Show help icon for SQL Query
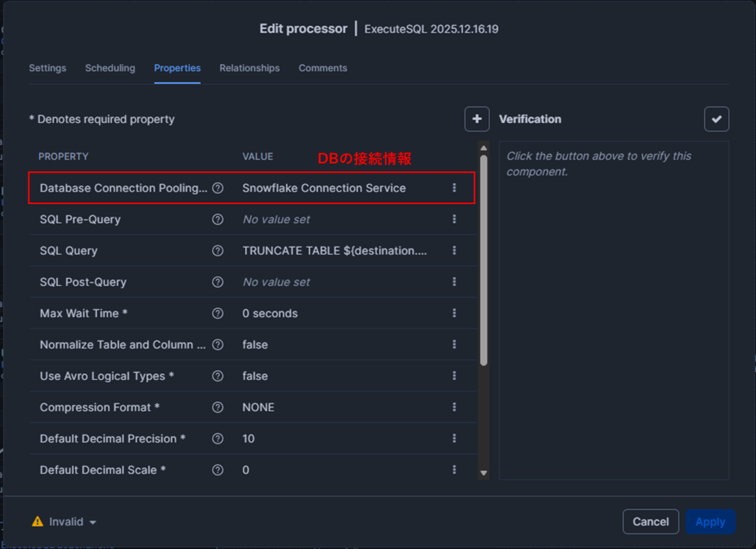 pos(218,251)
